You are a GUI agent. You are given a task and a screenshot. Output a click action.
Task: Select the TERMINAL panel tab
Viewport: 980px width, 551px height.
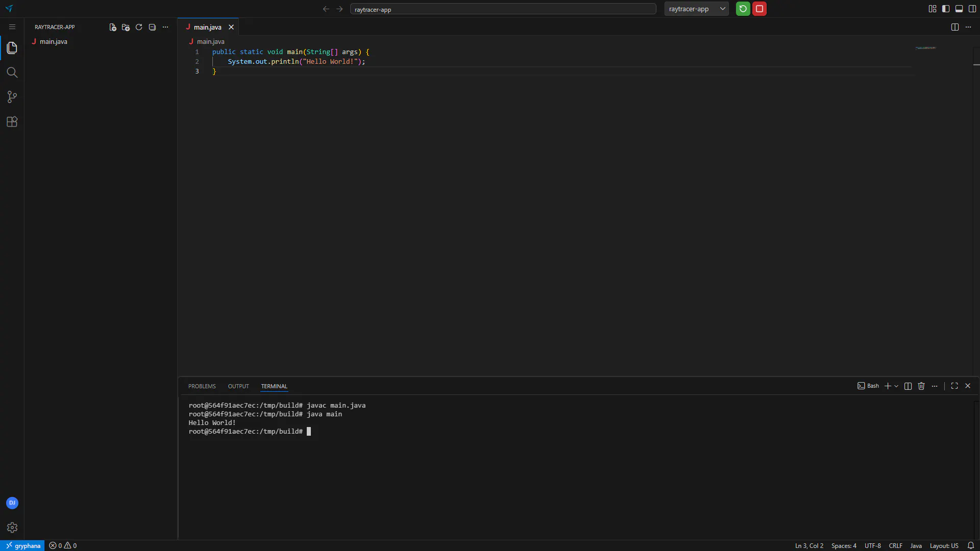[274, 386]
